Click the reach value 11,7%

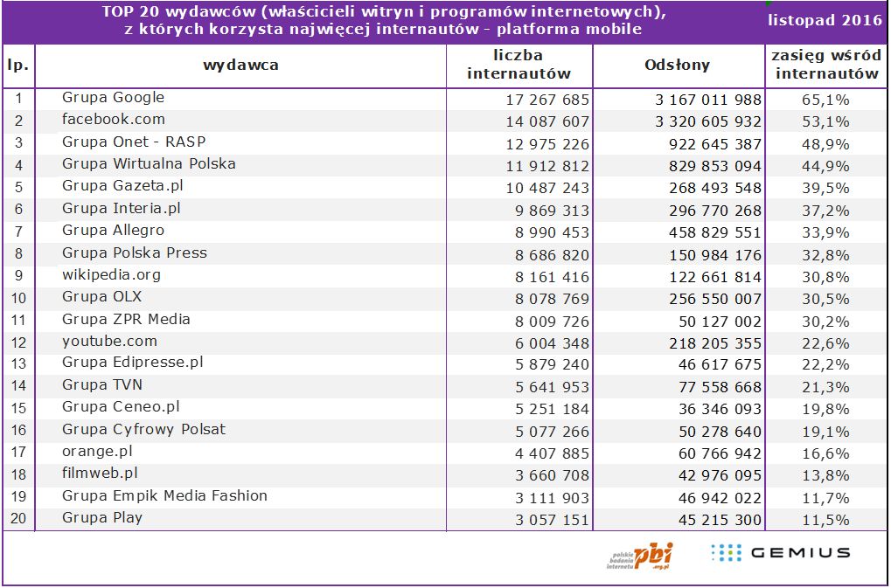click(x=825, y=498)
